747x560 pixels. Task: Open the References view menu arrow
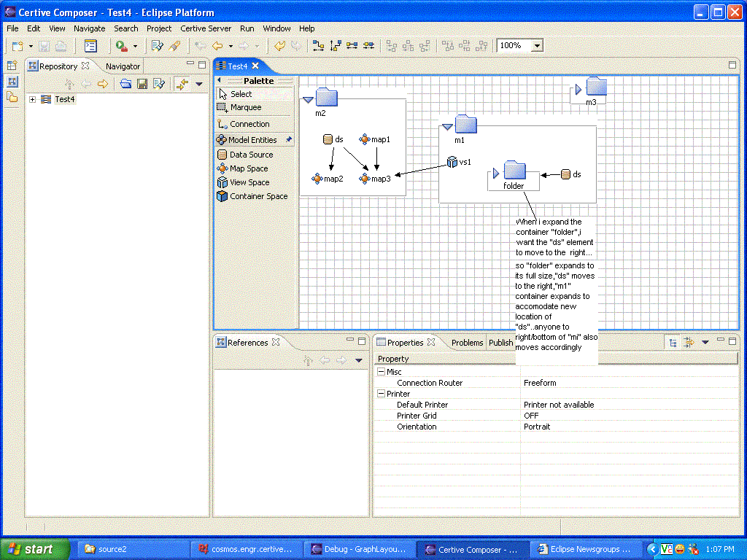(359, 360)
